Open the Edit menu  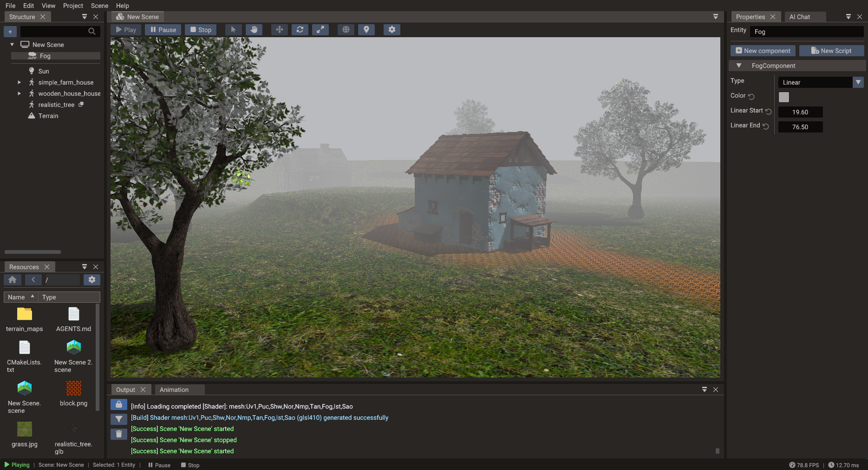pyautogui.click(x=28, y=6)
